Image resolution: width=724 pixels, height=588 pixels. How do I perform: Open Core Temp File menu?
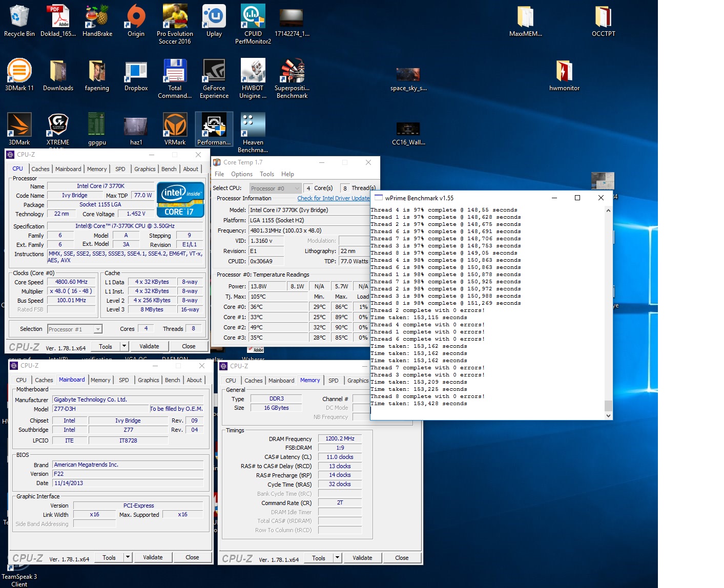[219, 174]
